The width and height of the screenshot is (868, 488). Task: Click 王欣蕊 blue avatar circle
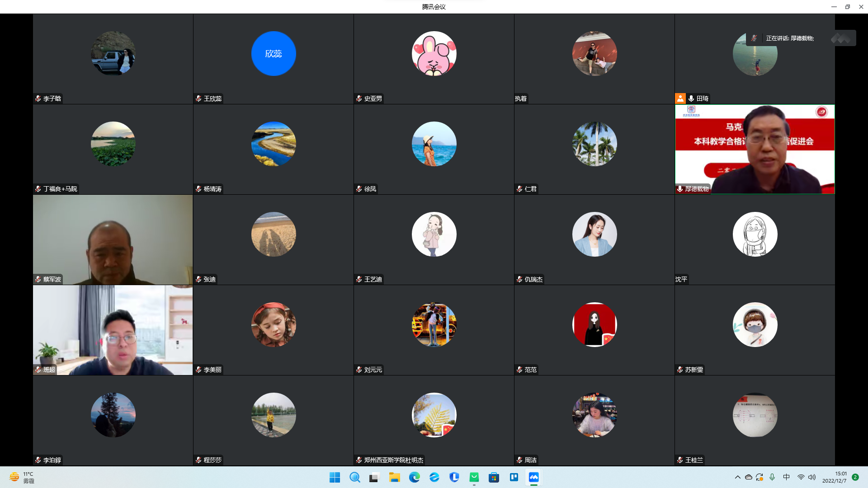click(274, 53)
